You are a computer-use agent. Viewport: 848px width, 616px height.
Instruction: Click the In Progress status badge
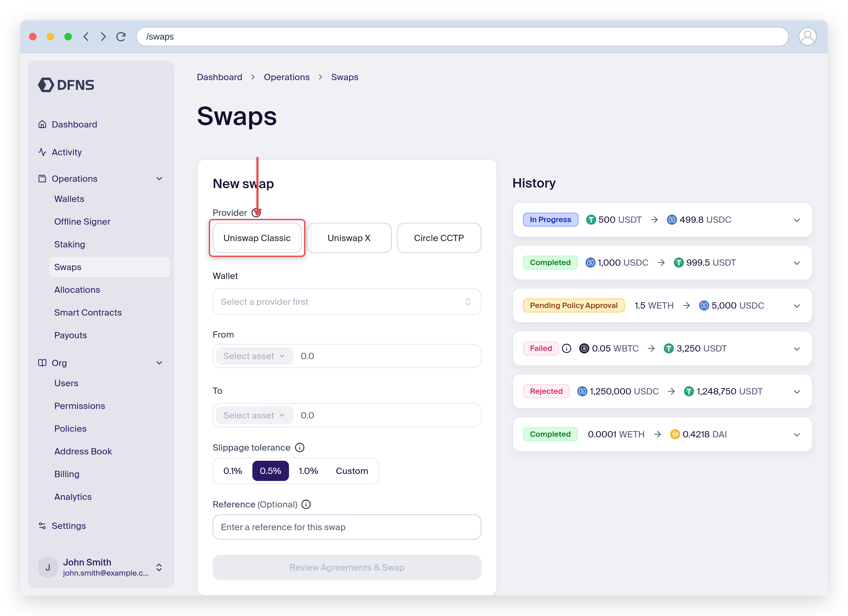[551, 220]
